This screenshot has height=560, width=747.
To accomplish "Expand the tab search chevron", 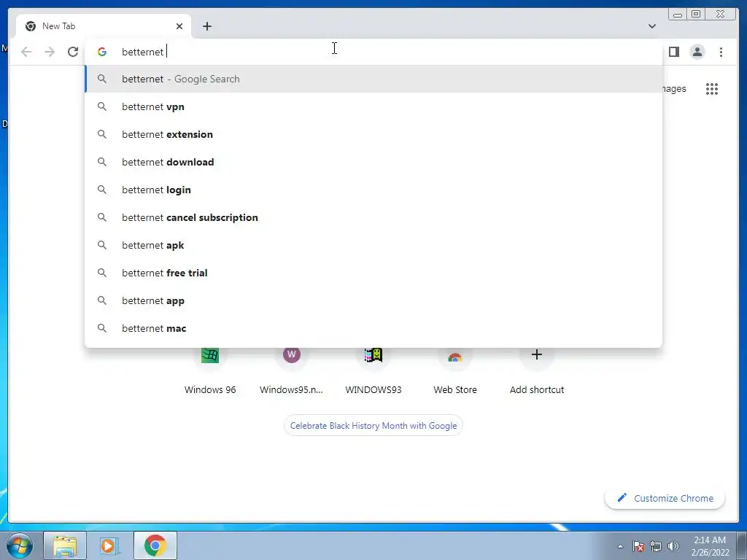I will pos(651,26).
